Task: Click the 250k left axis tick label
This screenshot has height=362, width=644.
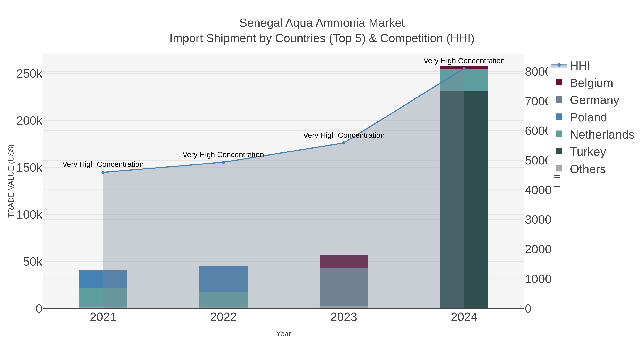Action: (30, 74)
